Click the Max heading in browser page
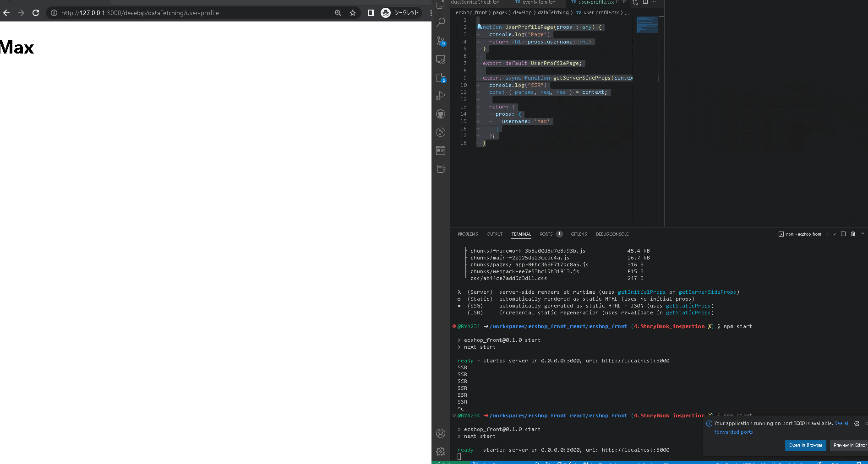Viewport: 868px width, 464px height. pos(17,48)
